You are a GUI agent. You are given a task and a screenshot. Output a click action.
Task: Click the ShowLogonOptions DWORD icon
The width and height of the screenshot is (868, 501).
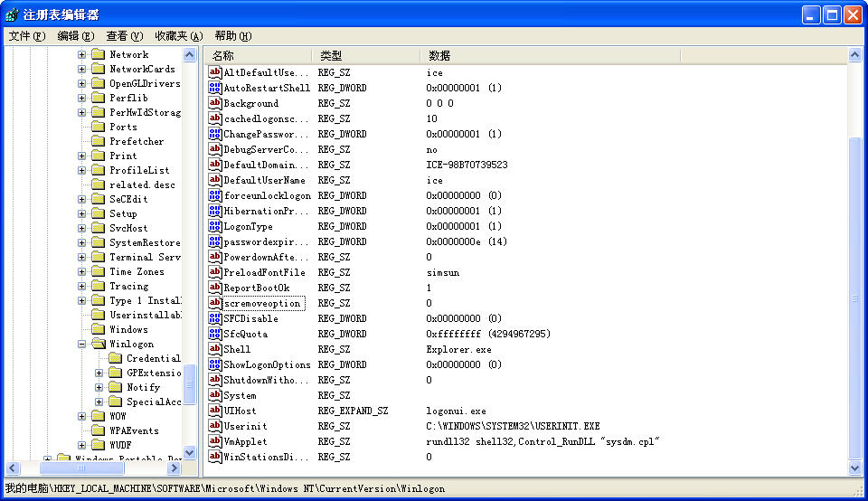(215, 364)
